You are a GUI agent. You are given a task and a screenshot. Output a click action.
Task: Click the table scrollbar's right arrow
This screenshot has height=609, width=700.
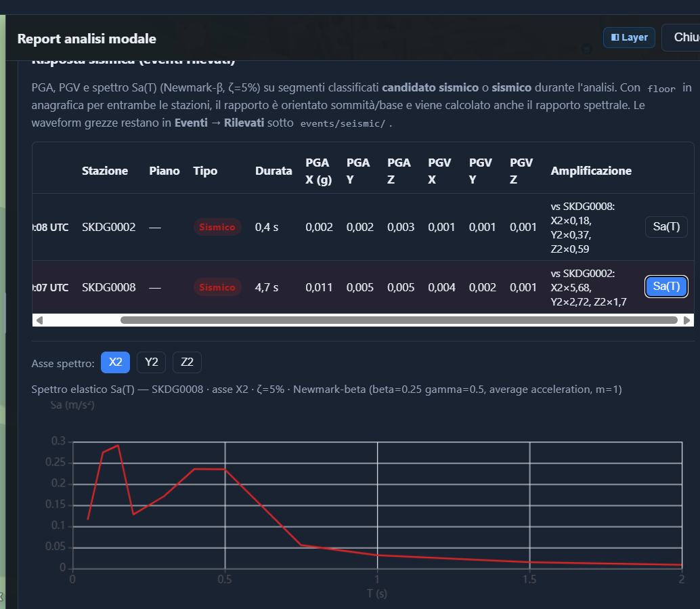pos(686,320)
